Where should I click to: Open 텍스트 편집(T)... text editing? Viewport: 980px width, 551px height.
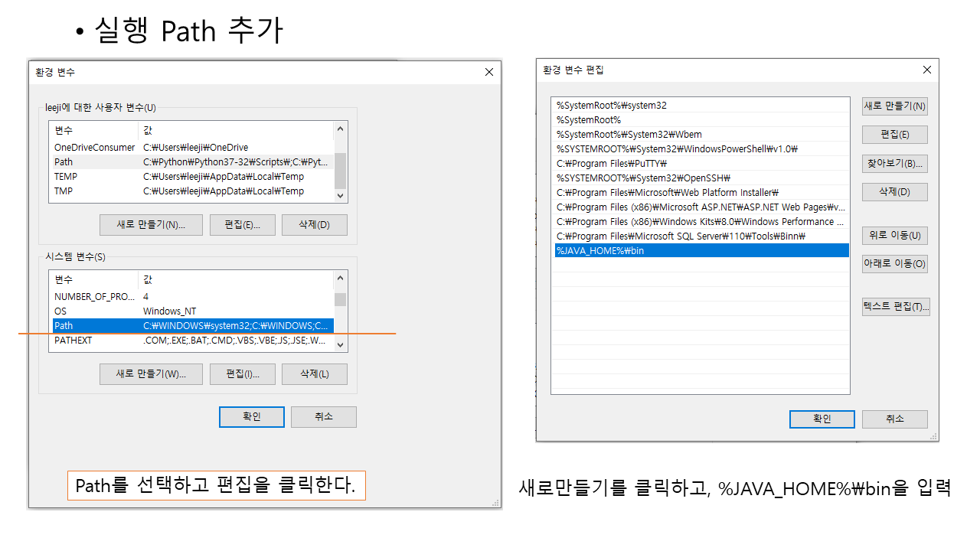[x=895, y=306]
